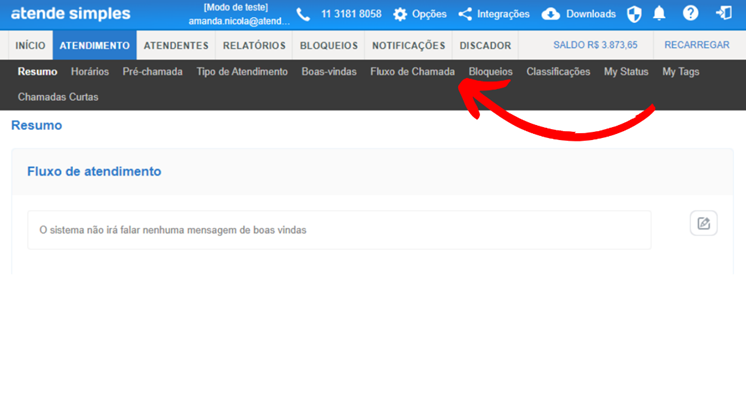Open the Chamadas Curtas submenu
Screen dimensions: 746x419
[x=58, y=97]
